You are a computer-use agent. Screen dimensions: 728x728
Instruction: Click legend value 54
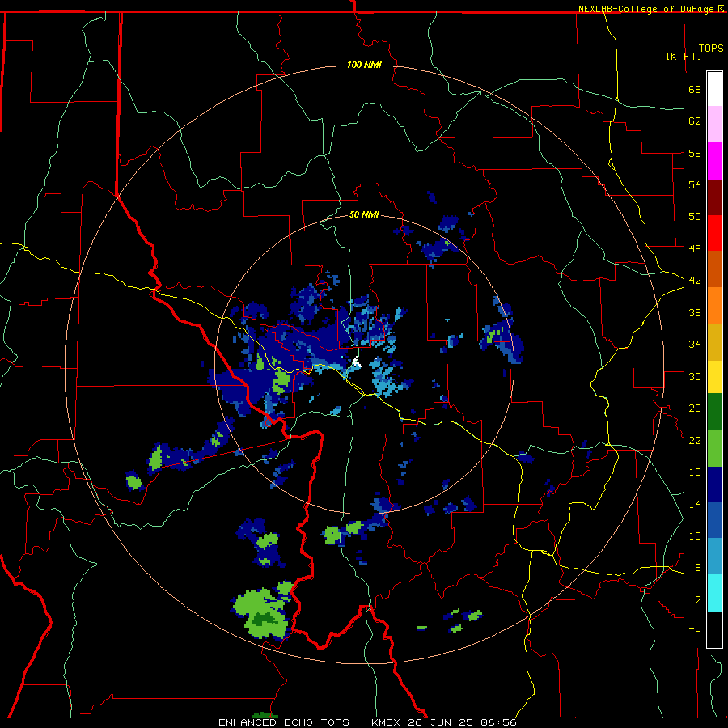(x=695, y=184)
